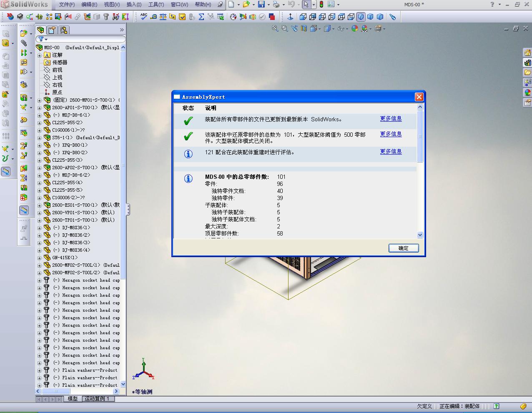The image size is (532, 413).
Task: Open the Spell checker ABC icon
Action: pyautogui.click(x=144, y=17)
